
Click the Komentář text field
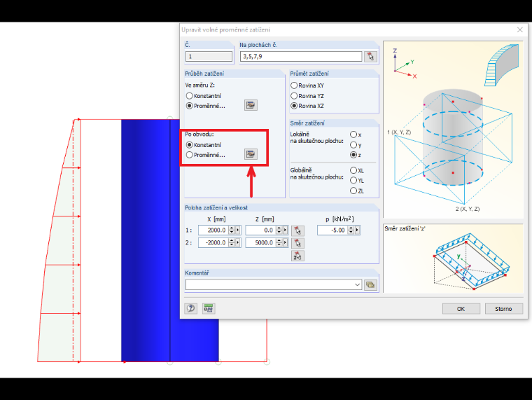tap(269, 284)
